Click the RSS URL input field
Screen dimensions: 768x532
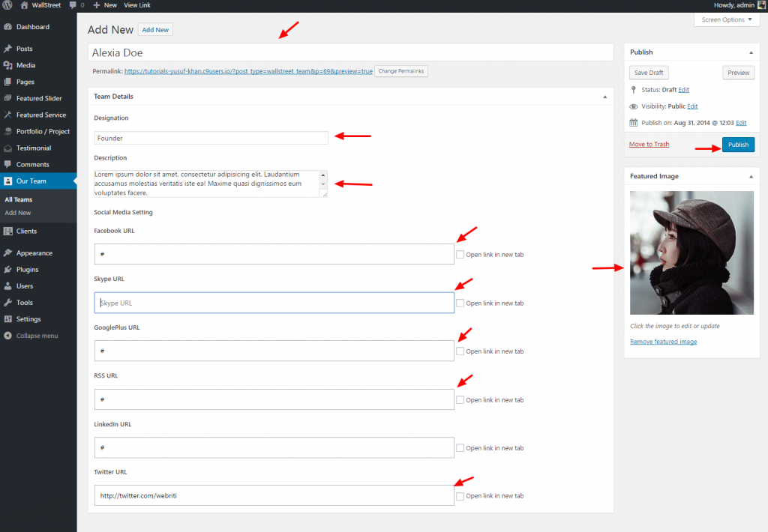(274, 399)
